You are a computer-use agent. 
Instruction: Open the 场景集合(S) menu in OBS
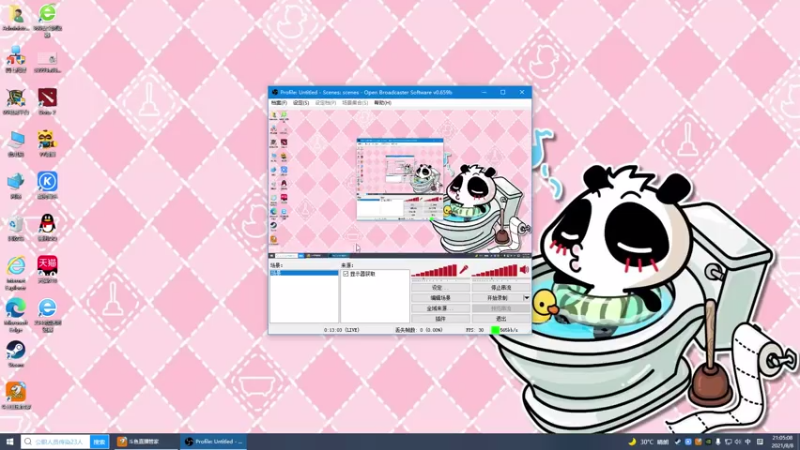pyautogui.click(x=355, y=103)
